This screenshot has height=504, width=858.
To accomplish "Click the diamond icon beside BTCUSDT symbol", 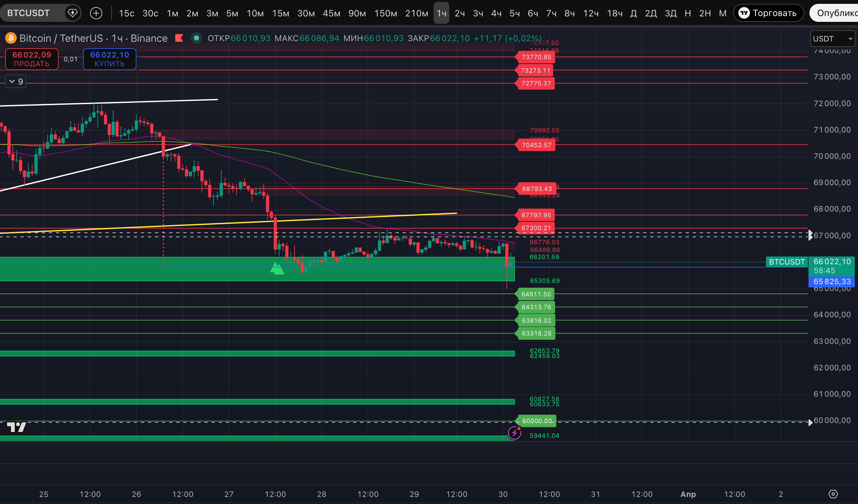I will [x=73, y=13].
